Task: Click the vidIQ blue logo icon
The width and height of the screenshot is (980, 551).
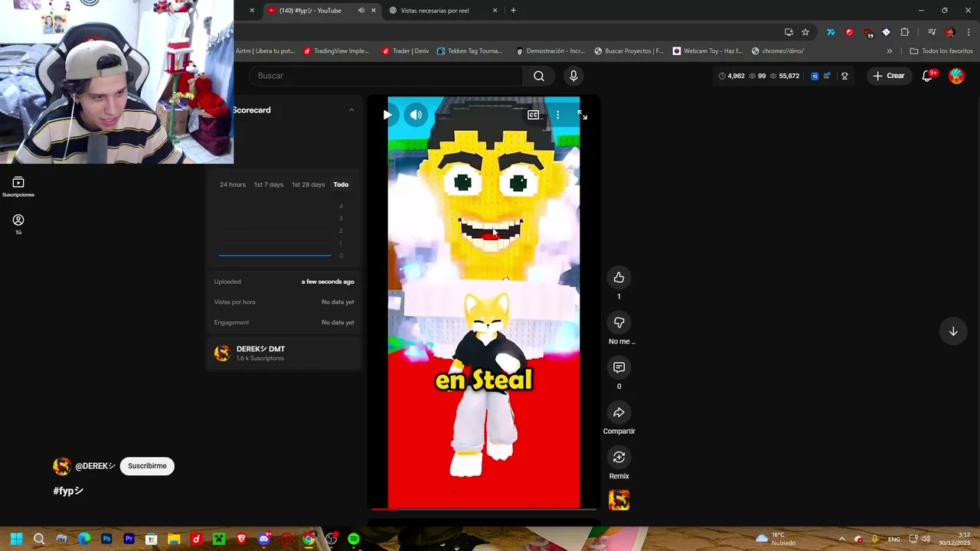Action: (814, 76)
